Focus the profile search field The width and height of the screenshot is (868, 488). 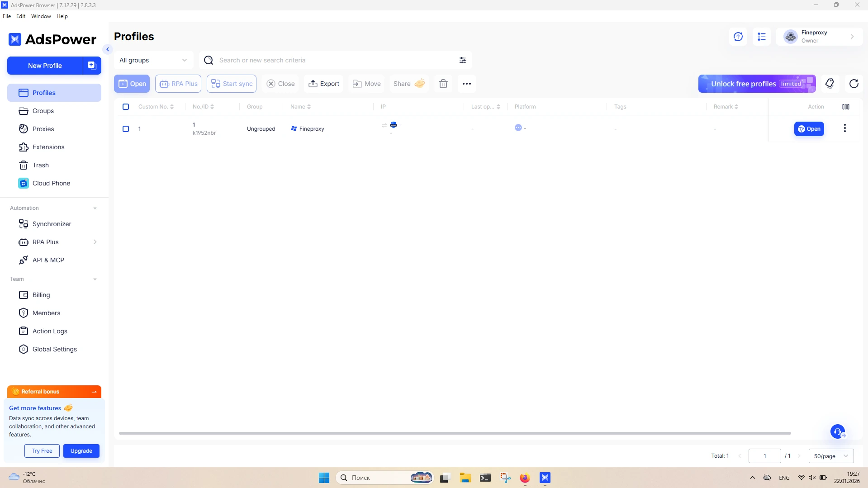pyautogui.click(x=336, y=60)
